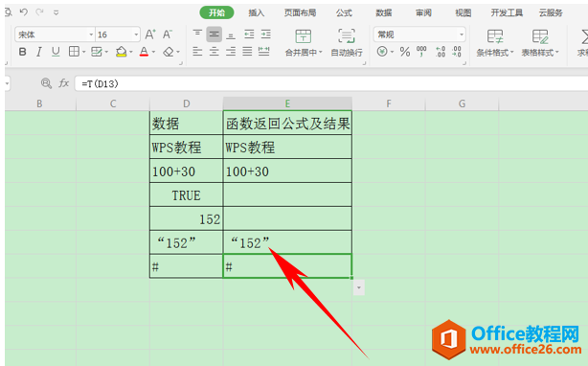588x366 pixels.
Task: Apply thousands separator format
Action: tap(421, 52)
